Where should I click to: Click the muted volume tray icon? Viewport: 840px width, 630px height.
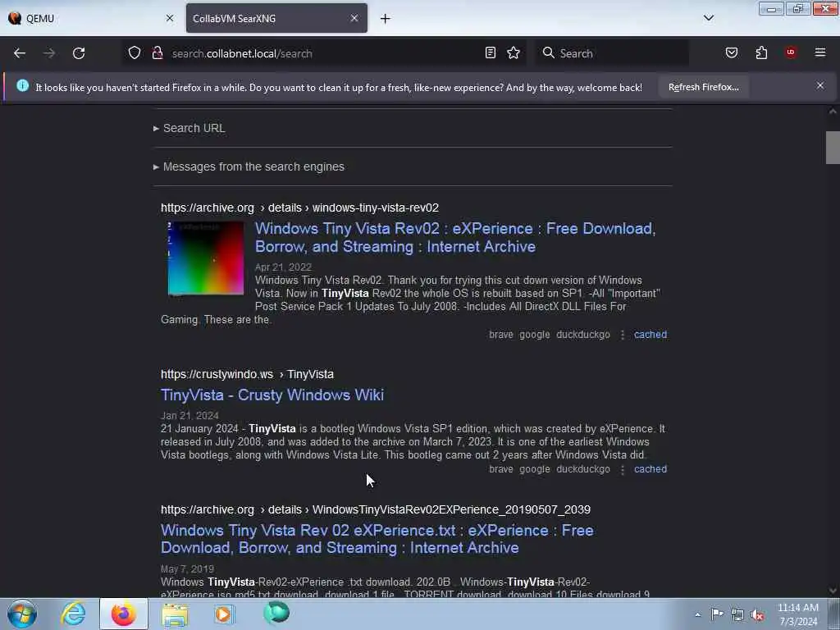pos(757,615)
